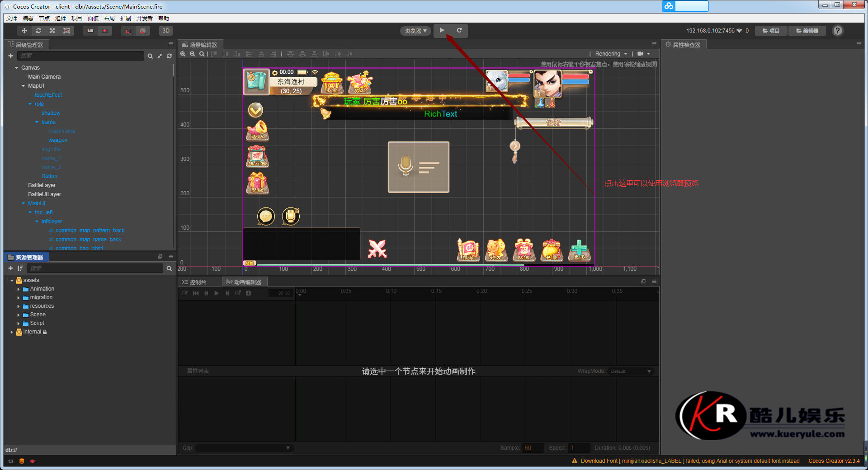Select the Move transform tool
The image size is (868, 470).
click(x=24, y=31)
